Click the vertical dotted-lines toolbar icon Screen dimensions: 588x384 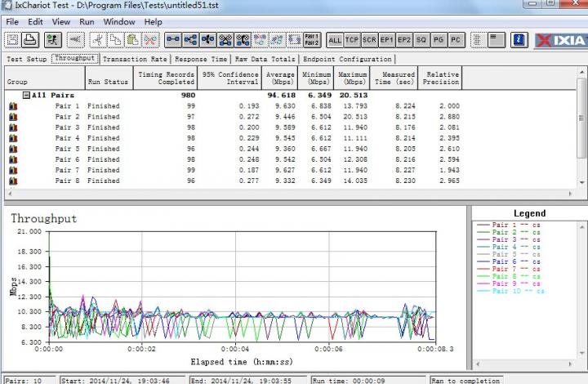[478, 40]
